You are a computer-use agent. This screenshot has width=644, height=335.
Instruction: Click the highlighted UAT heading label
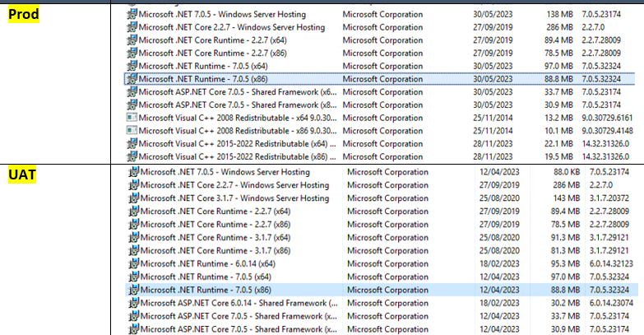coord(22,174)
